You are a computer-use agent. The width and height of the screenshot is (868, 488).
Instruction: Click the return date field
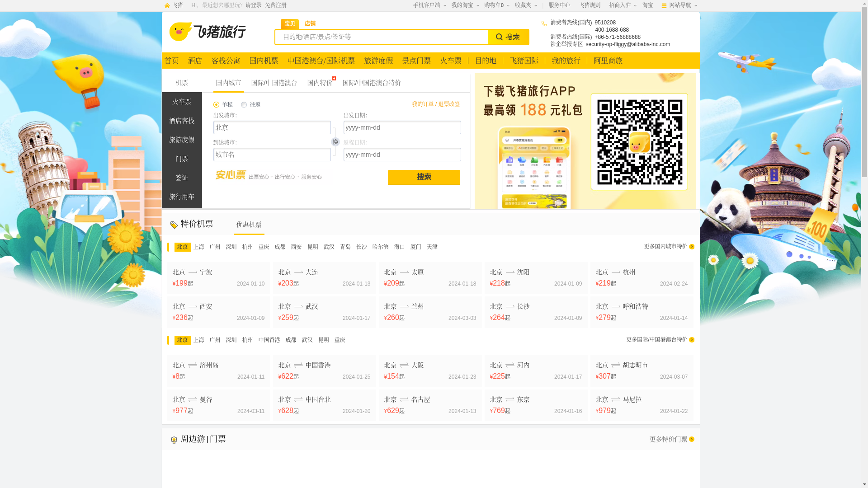point(402,155)
